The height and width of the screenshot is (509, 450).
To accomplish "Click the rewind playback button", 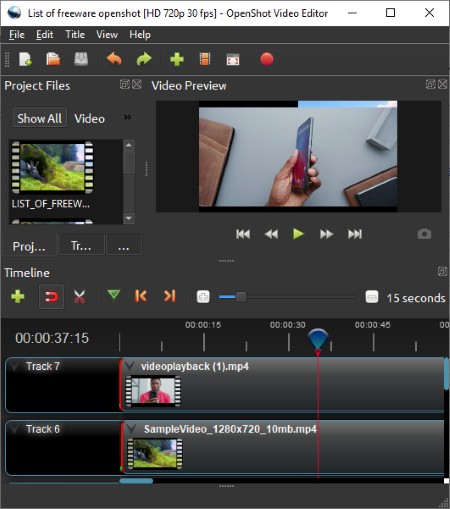I will point(271,234).
